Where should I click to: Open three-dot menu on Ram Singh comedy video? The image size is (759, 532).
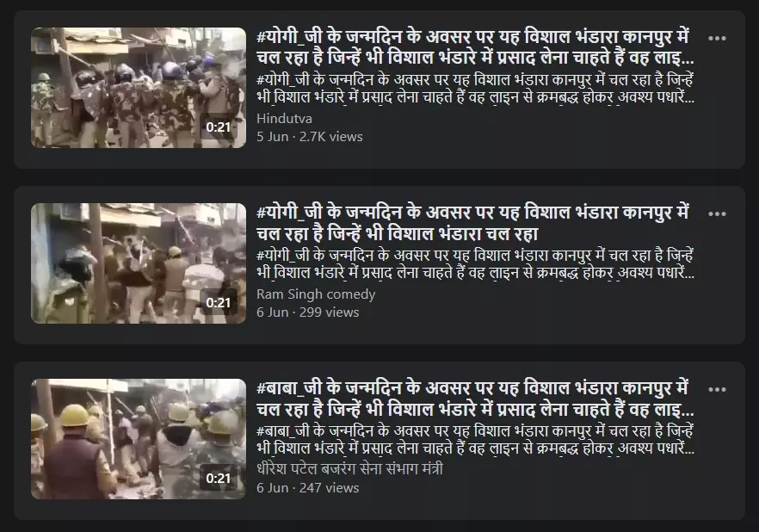click(716, 214)
